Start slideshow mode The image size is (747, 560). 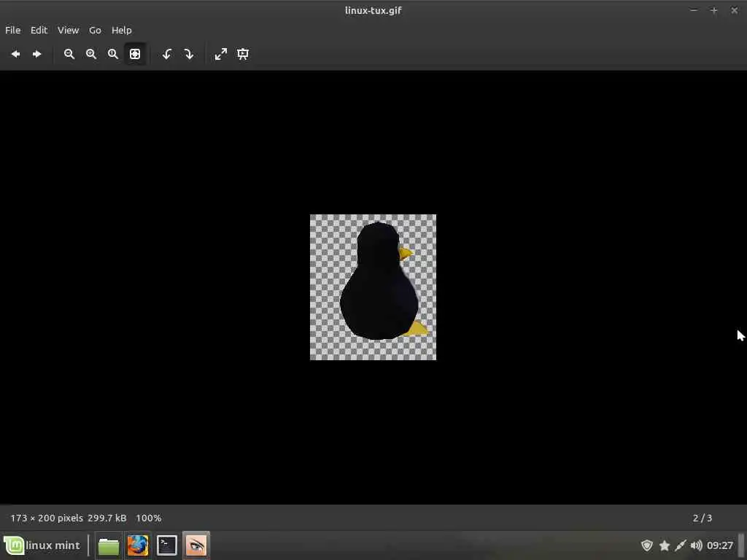point(243,54)
